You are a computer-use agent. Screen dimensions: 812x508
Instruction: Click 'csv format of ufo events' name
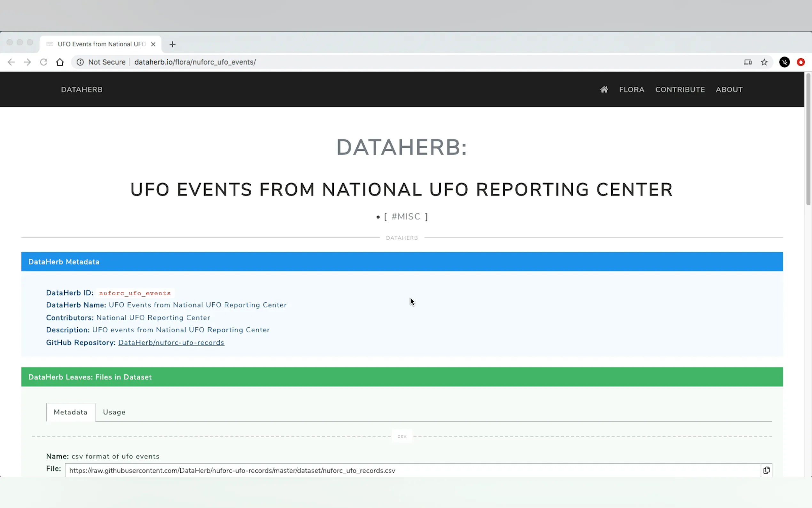[x=115, y=456]
